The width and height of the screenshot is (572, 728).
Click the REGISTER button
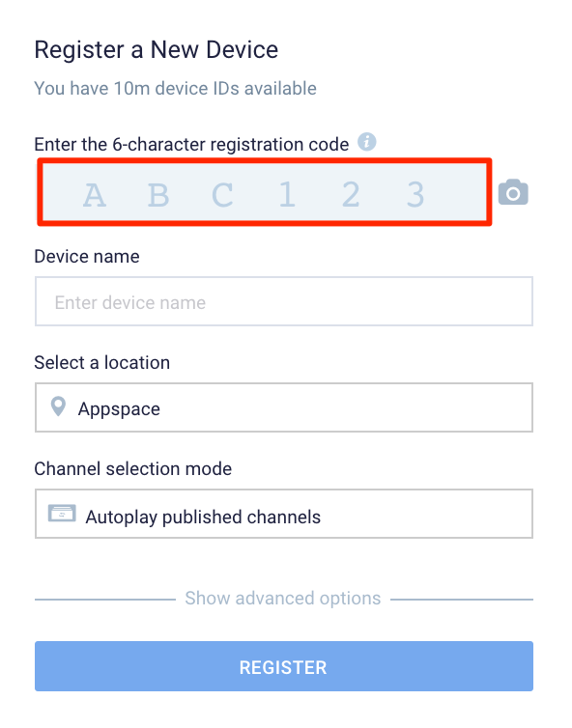[x=284, y=666]
